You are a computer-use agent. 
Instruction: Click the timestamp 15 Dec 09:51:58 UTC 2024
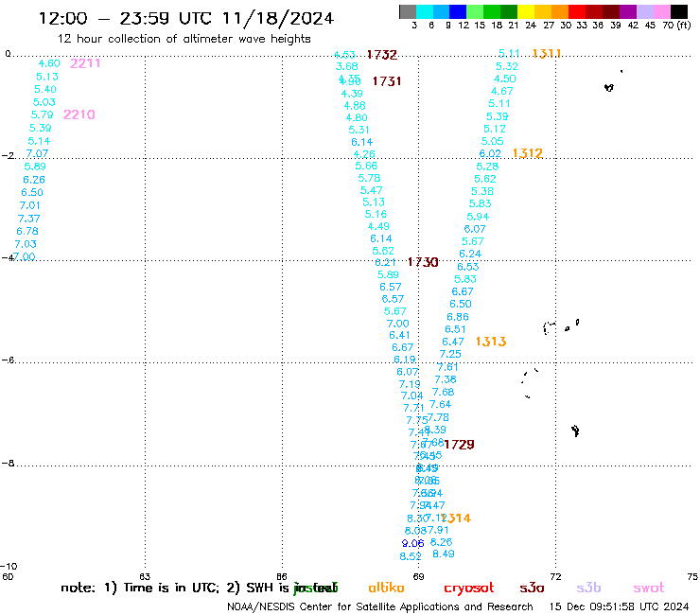619,606
